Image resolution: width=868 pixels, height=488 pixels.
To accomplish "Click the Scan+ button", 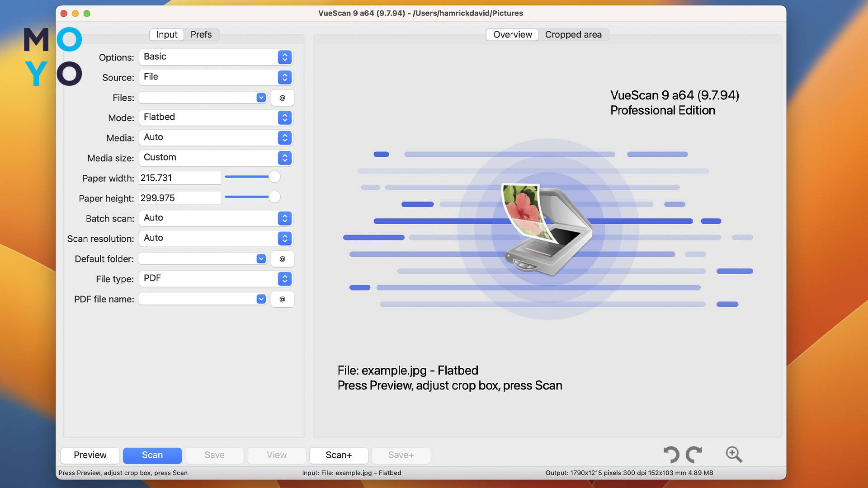I will pyautogui.click(x=339, y=455).
